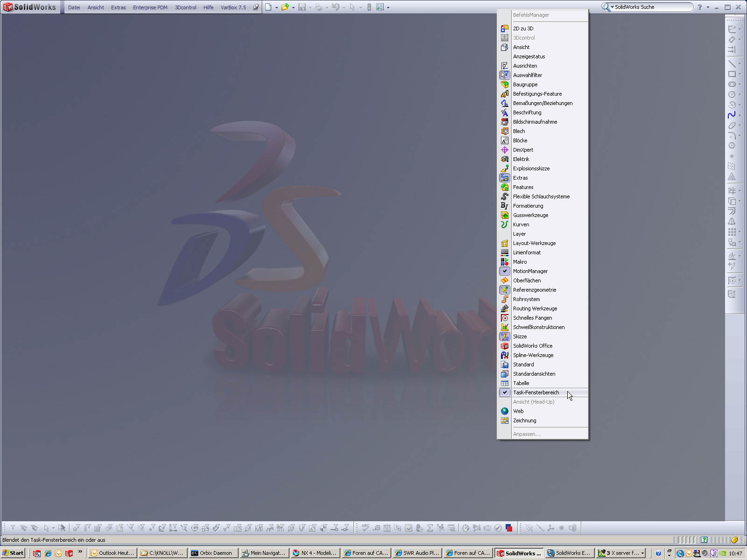Click the SolidWorks Suche input field

653,7
